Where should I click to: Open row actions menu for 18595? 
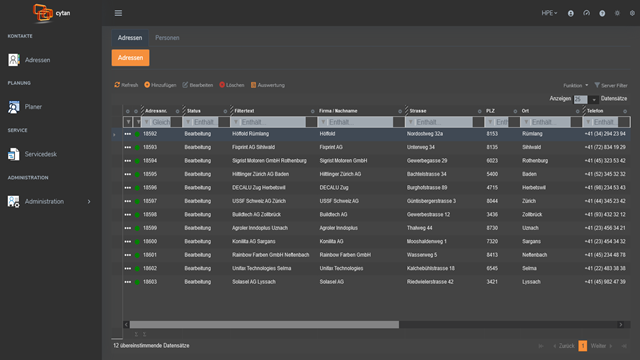128,174
